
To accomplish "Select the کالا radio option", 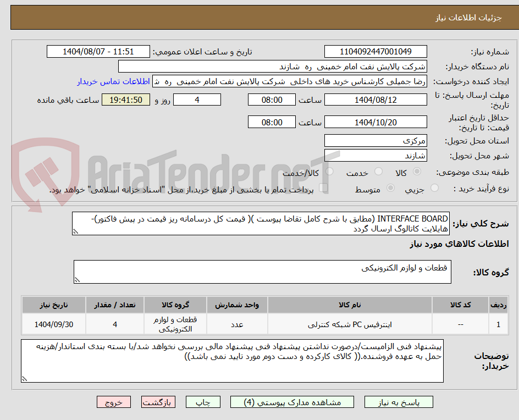I will (x=417, y=171).
